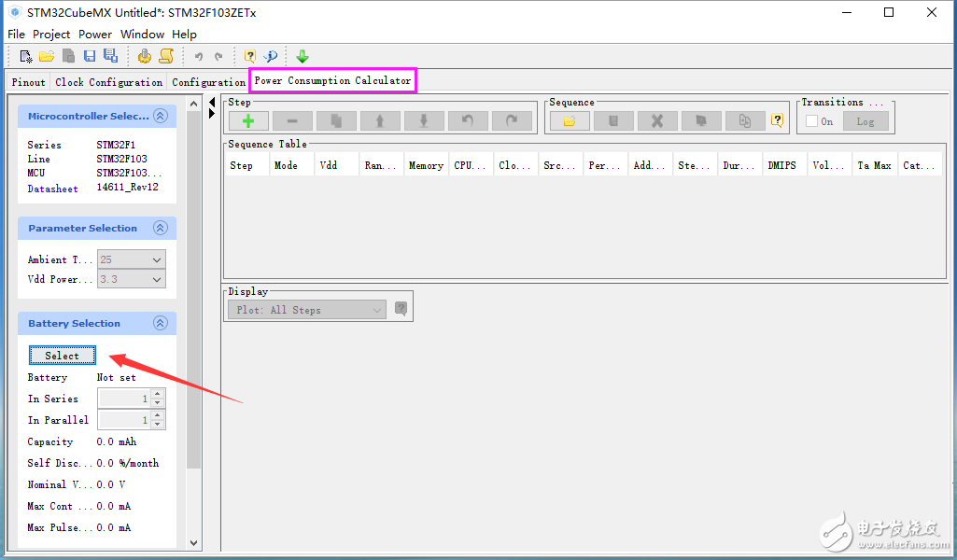This screenshot has height=560, width=957.
Task: Click the Step group undo button
Action: click(468, 120)
